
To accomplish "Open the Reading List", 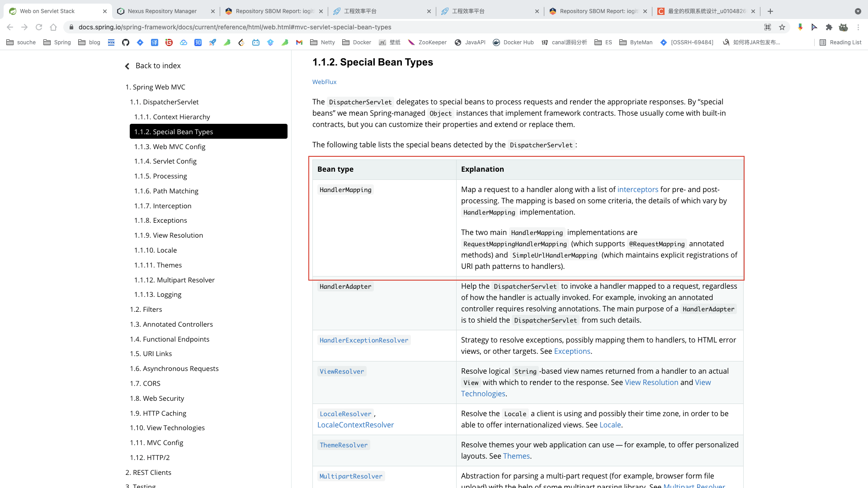I will click(840, 42).
